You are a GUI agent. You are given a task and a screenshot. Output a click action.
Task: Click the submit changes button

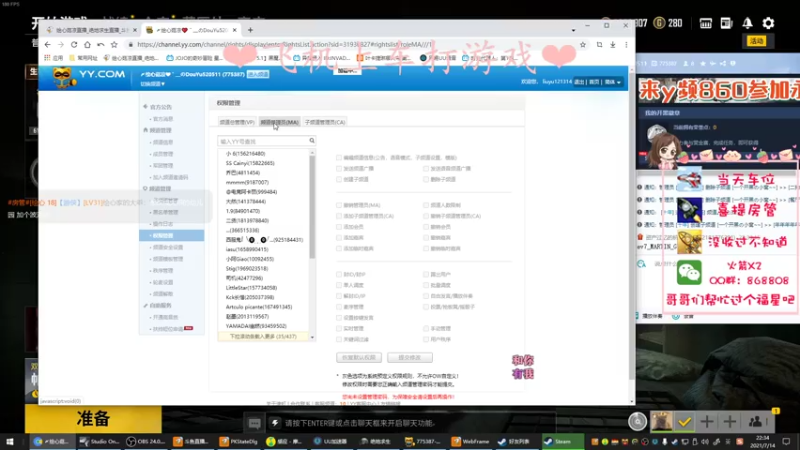pyautogui.click(x=410, y=358)
